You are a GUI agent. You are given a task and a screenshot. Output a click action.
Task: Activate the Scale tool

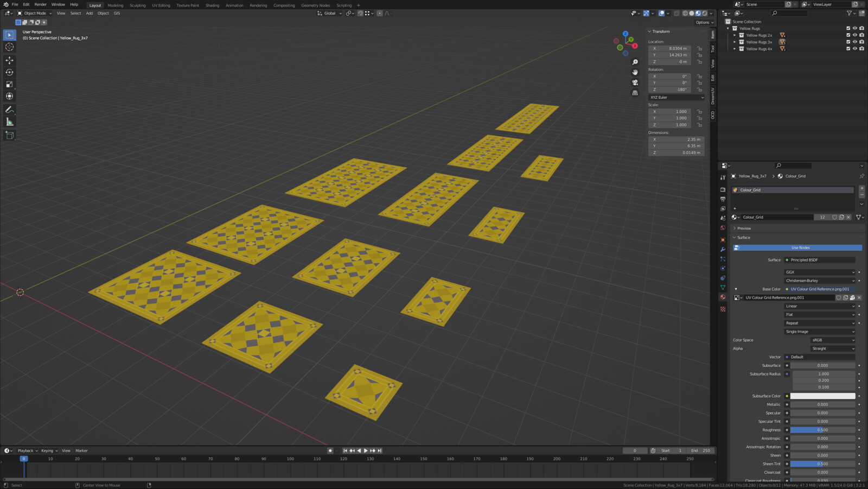(x=9, y=84)
